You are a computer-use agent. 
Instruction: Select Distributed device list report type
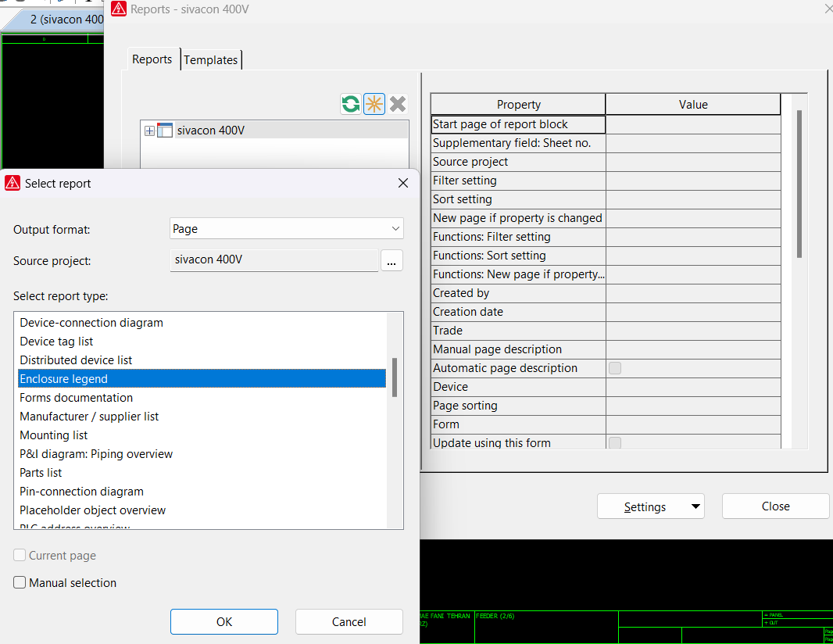202,360
